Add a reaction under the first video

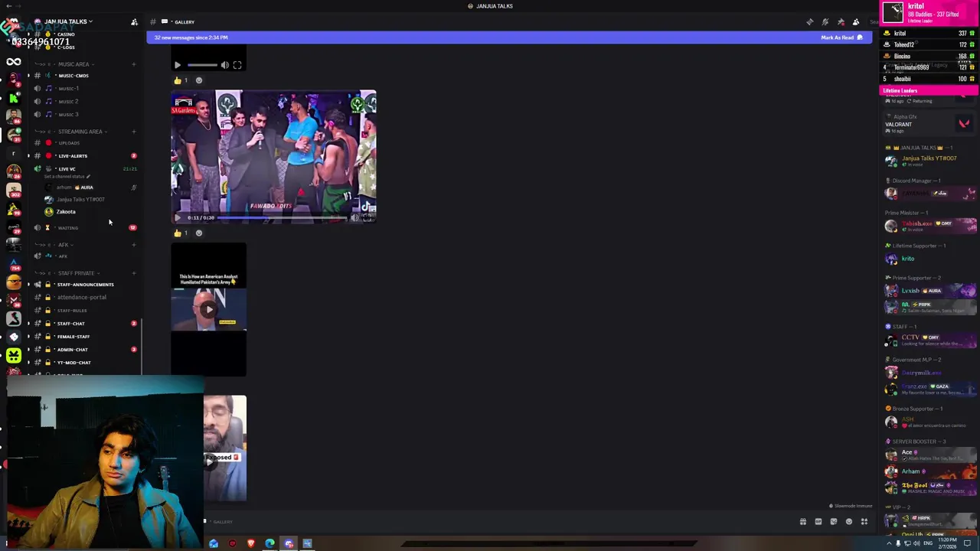click(x=199, y=80)
